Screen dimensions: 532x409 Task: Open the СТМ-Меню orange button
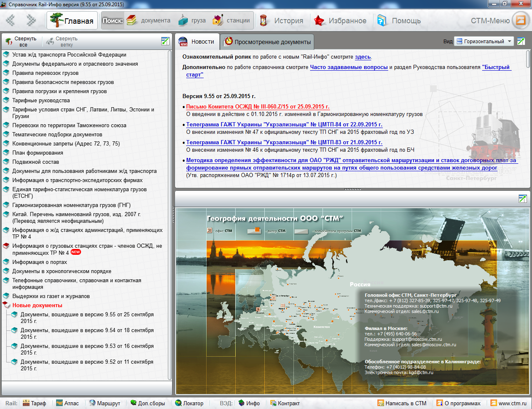(521, 20)
